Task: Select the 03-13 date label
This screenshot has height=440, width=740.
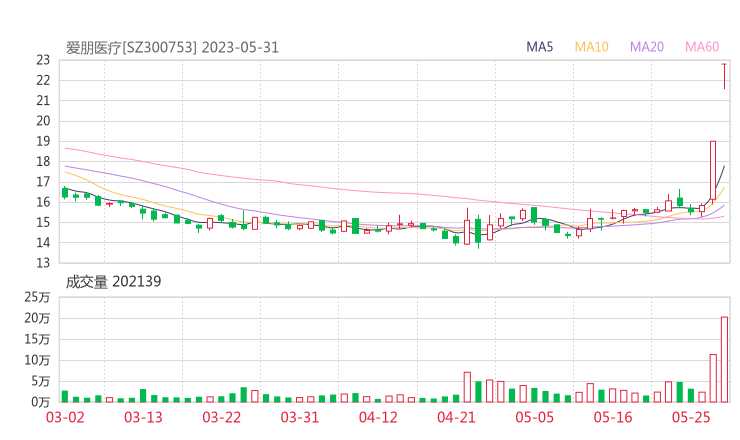Action: [143, 417]
